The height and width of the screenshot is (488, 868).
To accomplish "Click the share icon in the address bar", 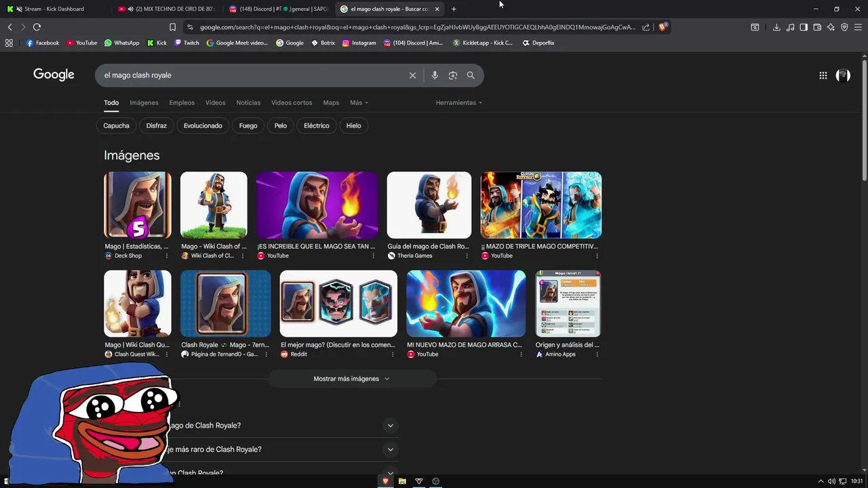I will (646, 27).
